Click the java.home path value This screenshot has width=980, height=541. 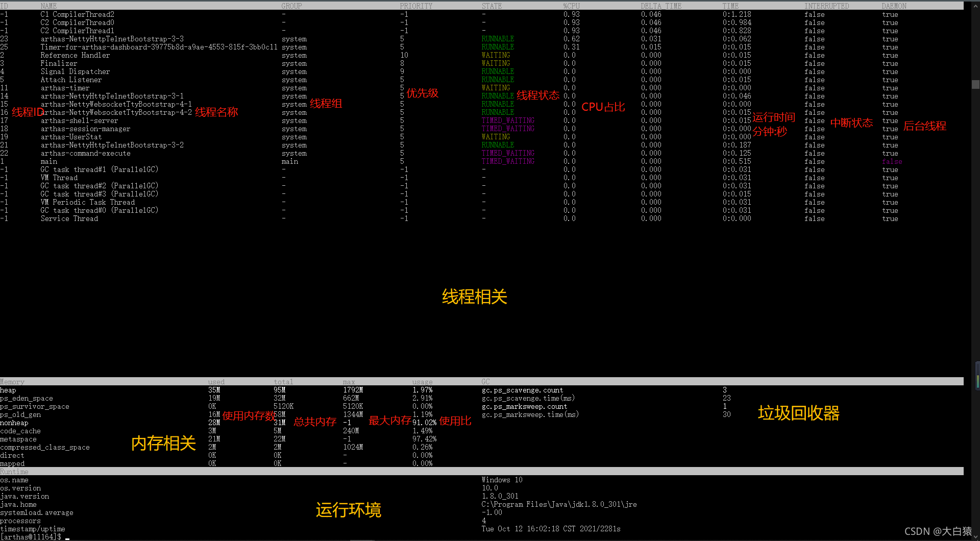pos(559,504)
